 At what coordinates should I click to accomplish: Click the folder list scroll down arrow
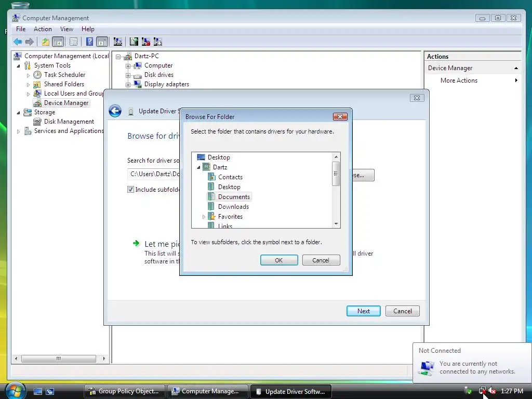point(336,224)
